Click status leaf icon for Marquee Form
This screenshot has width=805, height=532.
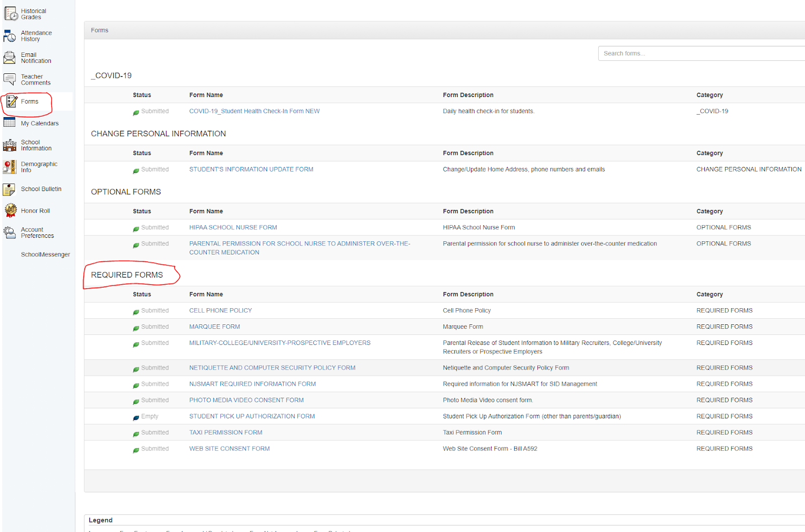tap(136, 328)
